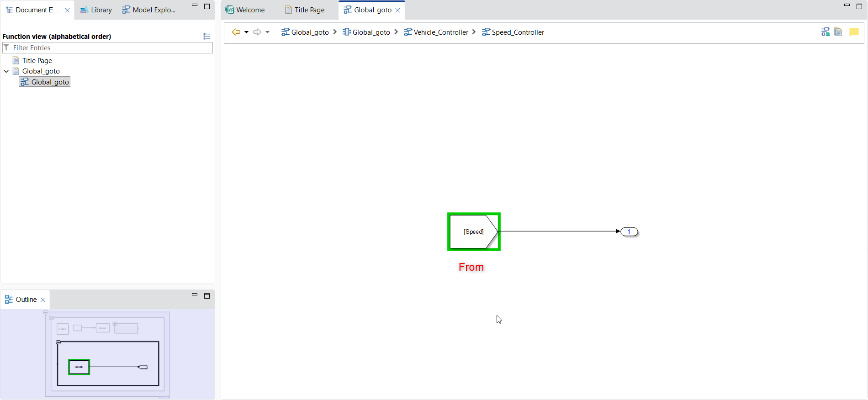868x400 pixels.
Task: Toggle the function view list mode icon
Action: tap(206, 37)
